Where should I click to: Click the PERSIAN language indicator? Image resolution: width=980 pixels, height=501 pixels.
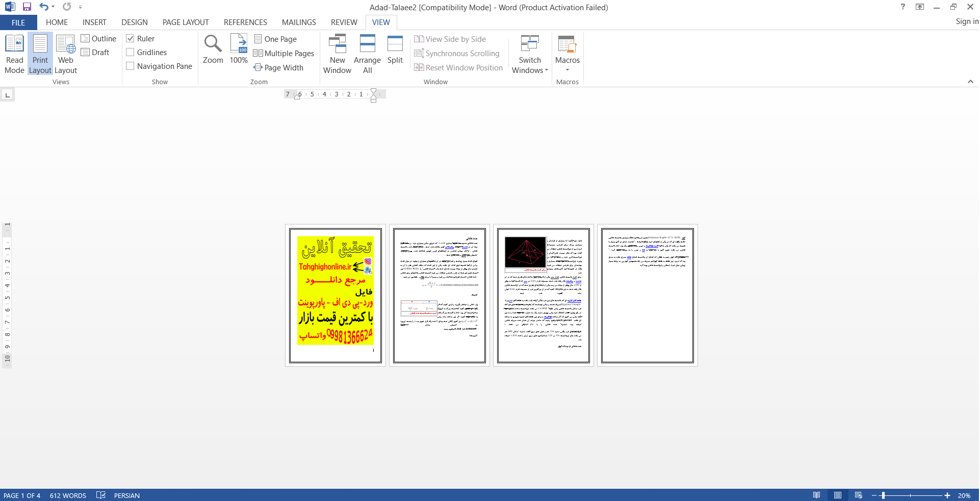pyautogui.click(x=127, y=495)
